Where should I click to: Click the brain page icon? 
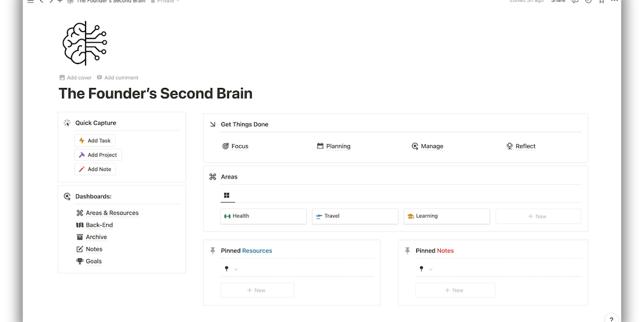pyautogui.click(x=85, y=43)
